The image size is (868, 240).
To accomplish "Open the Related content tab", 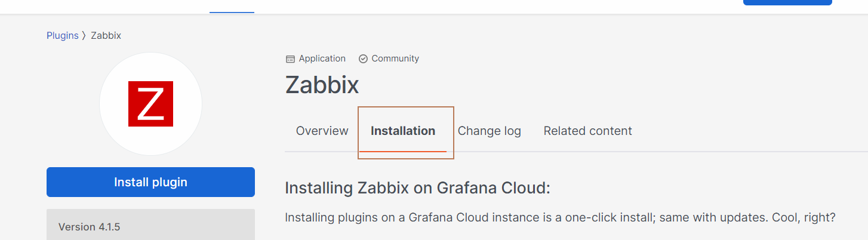I will coord(587,131).
